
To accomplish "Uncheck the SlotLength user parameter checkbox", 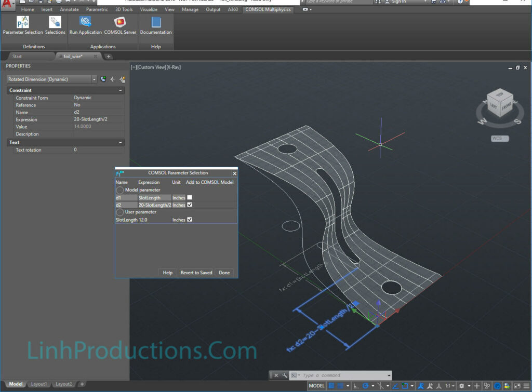I will tap(190, 220).
